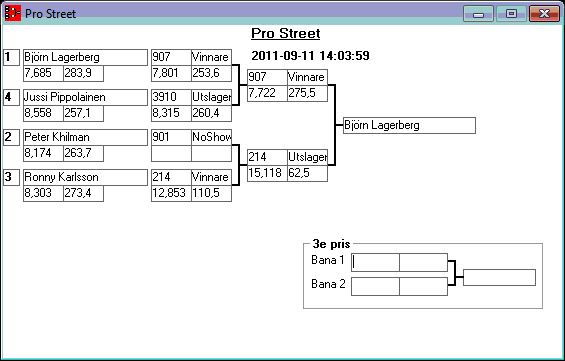Viewport: 565px width, 361px height.
Task: Click the Pro Street app icon in title bar
Action: 13,13
